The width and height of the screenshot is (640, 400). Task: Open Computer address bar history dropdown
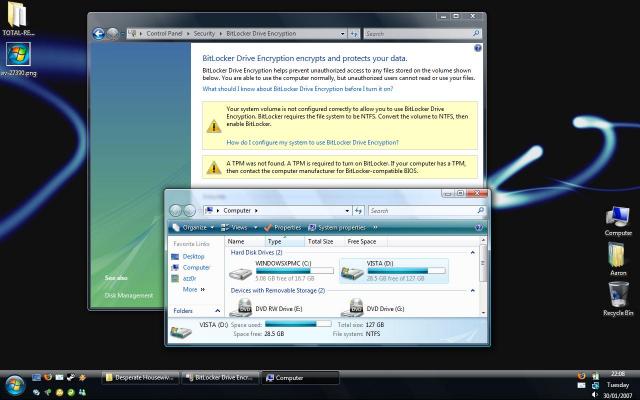pos(347,211)
